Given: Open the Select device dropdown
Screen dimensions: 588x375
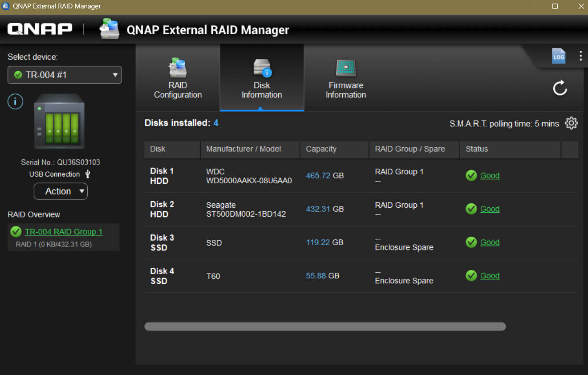Looking at the screenshot, I should pyautogui.click(x=65, y=75).
